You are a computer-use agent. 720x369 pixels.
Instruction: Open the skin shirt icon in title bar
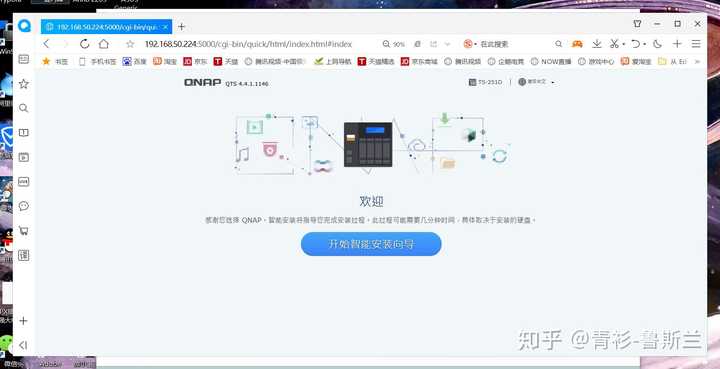coord(637,23)
